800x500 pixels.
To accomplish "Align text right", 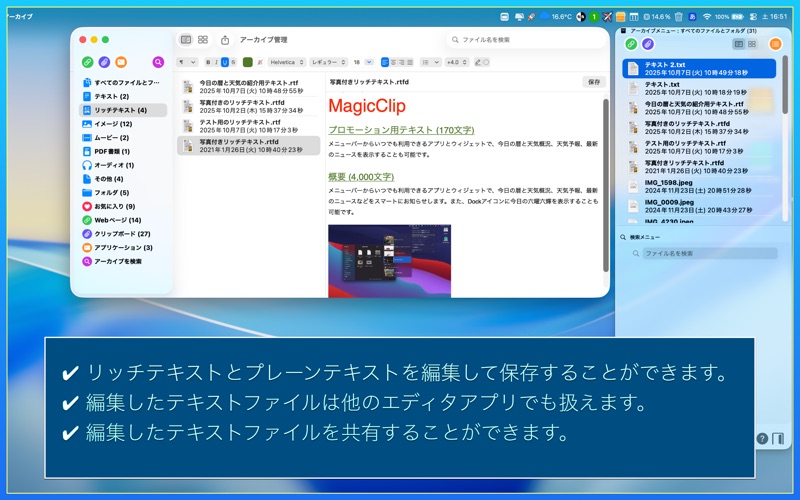I will pyautogui.click(x=402, y=62).
